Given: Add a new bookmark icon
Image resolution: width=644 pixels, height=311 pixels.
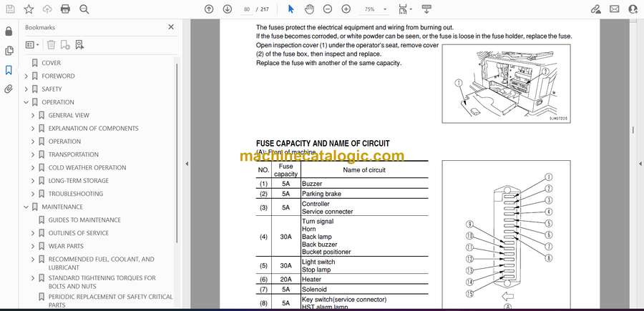Looking at the screenshot, I should pos(65,45).
